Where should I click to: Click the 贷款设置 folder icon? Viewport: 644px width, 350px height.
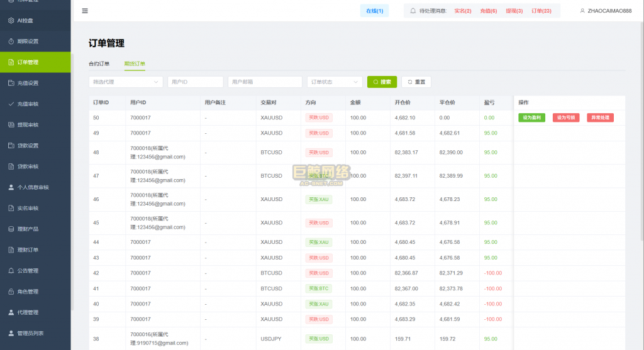[x=11, y=146]
